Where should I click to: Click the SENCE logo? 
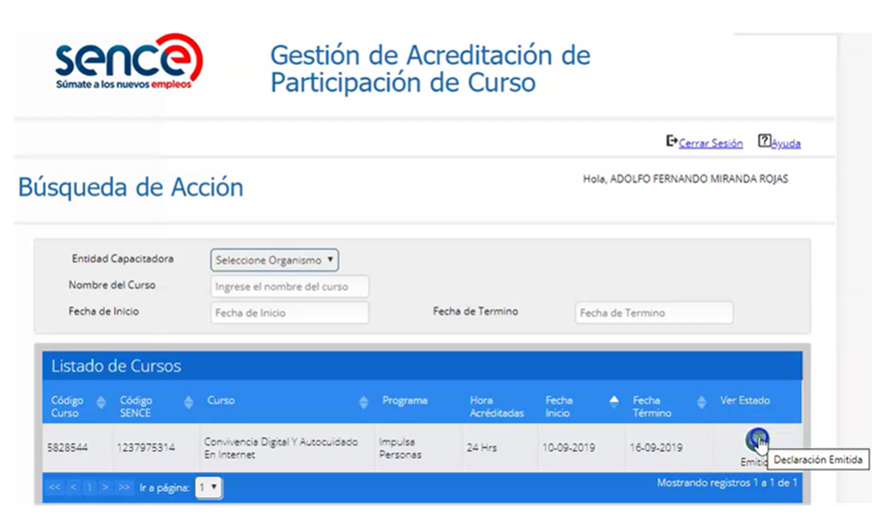pyautogui.click(x=128, y=62)
